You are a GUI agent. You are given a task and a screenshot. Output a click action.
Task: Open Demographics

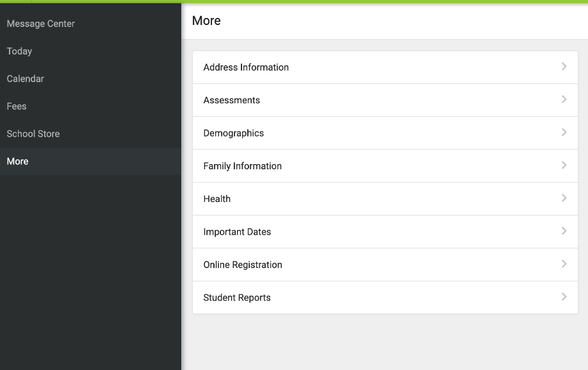tap(385, 133)
